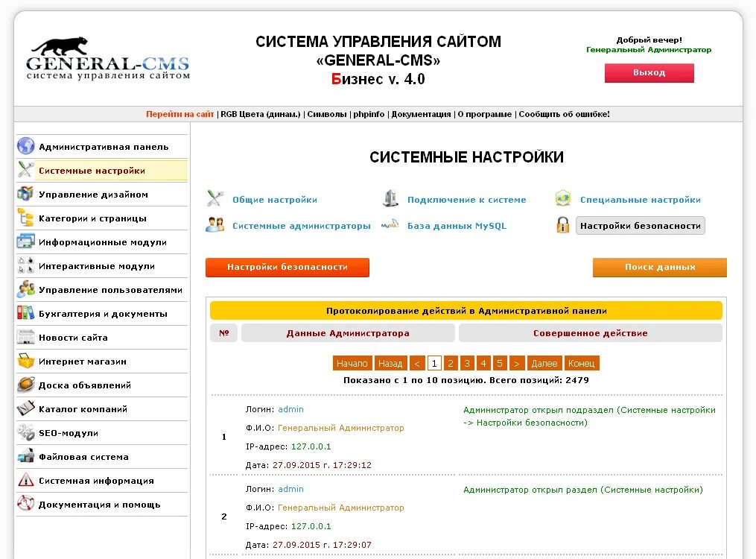Click the red Выход button
Screen dimensions: 756x559
point(649,73)
